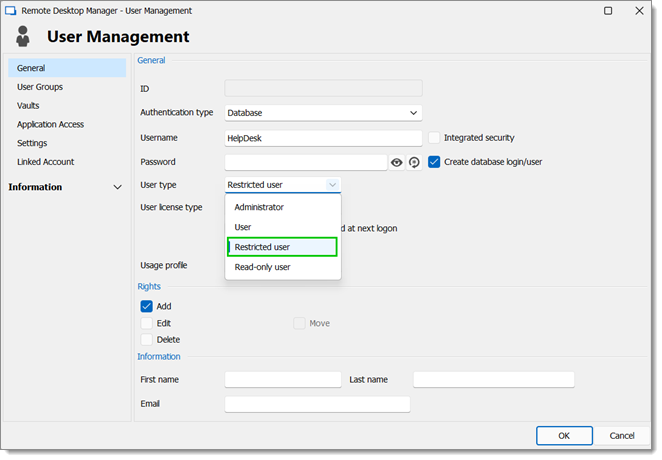Open the General sidebar page
This screenshot has height=460, width=662.
(x=67, y=68)
